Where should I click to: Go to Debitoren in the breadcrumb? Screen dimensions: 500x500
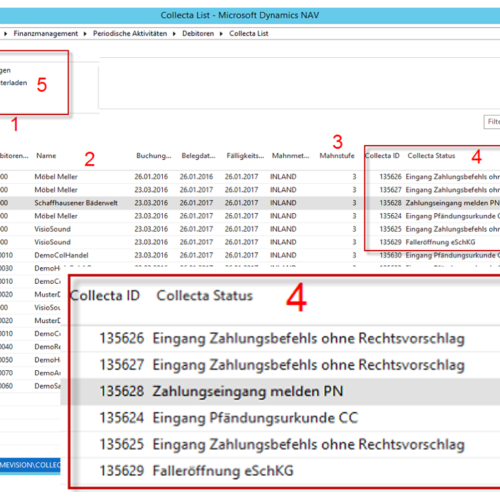pyautogui.click(x=198, y=34)
